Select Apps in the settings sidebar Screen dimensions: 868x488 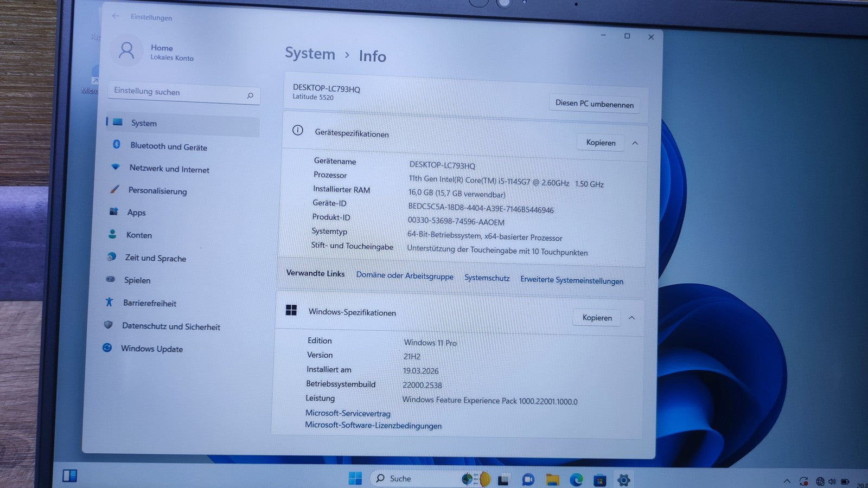136,213
